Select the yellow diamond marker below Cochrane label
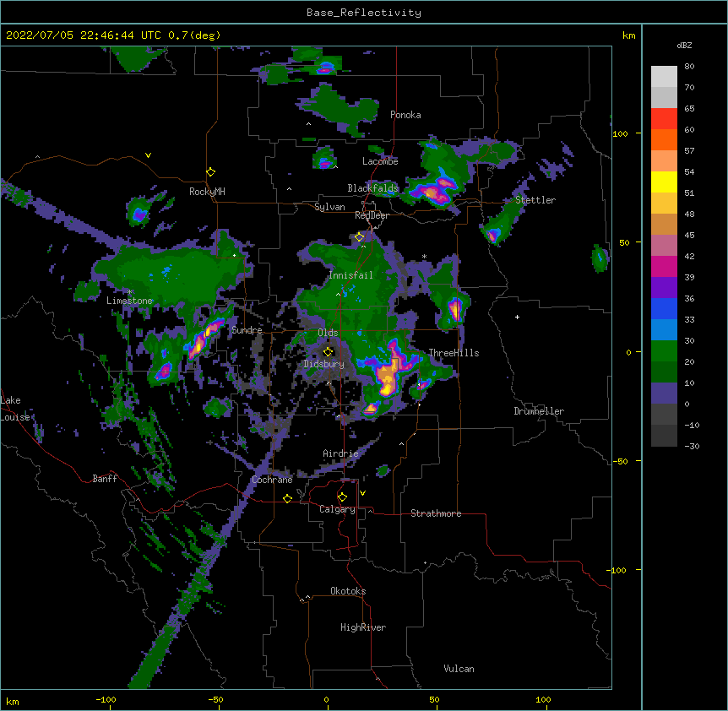 tap(287, 498)
